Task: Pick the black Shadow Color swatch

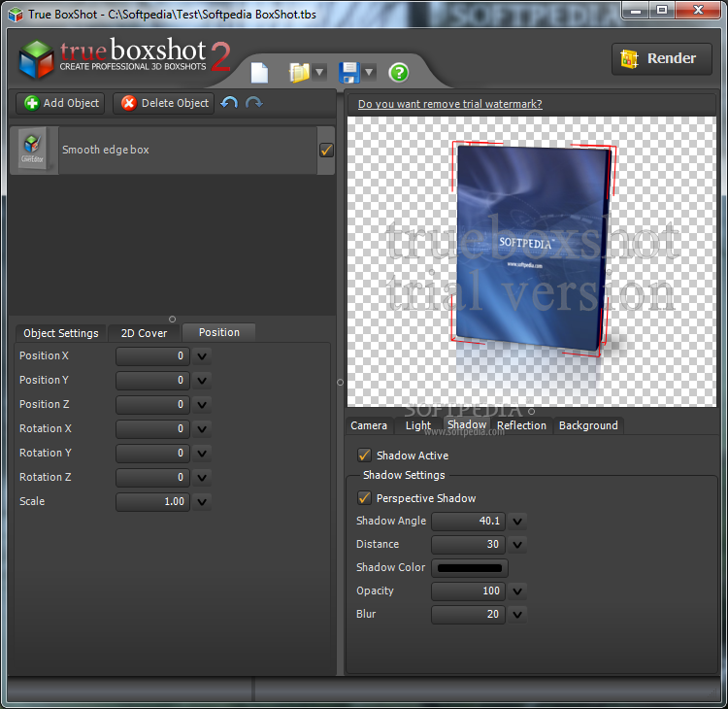Action: point(470,568)
